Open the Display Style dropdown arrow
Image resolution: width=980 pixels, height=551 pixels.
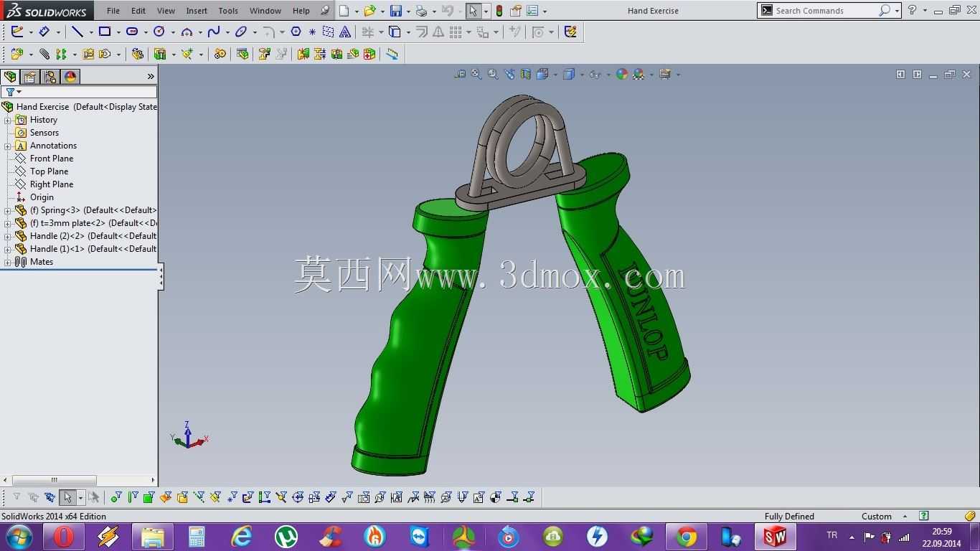click(582, 75)
